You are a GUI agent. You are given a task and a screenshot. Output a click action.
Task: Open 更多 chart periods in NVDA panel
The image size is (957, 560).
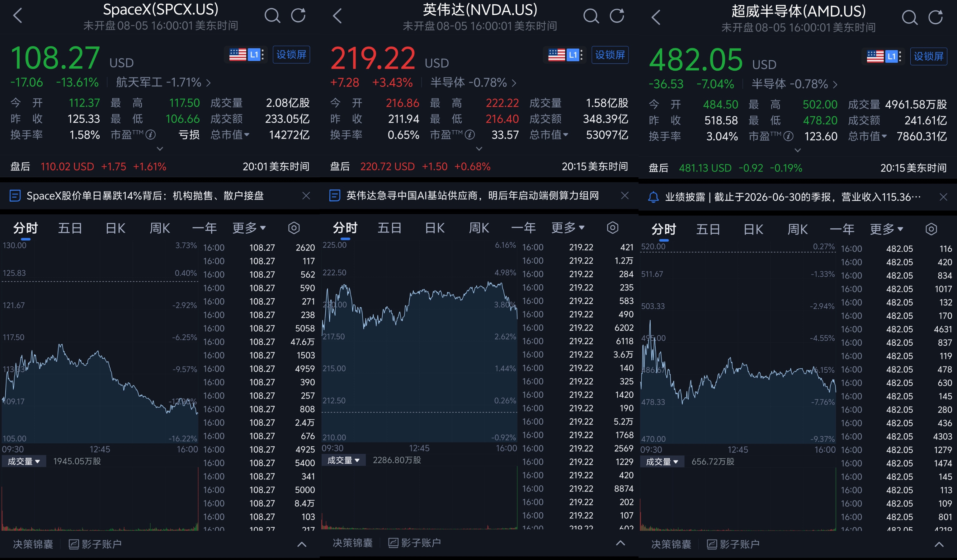(568, 228)
